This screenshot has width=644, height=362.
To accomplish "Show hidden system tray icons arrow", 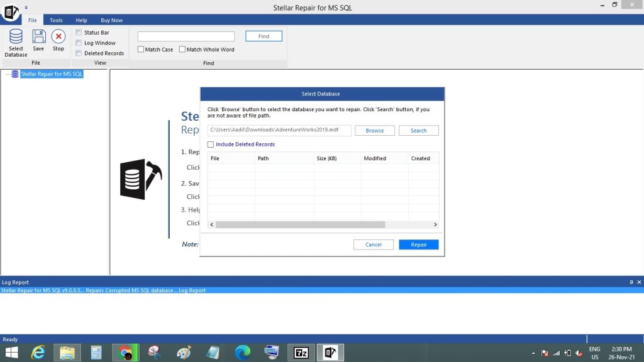I will [533, 353].
